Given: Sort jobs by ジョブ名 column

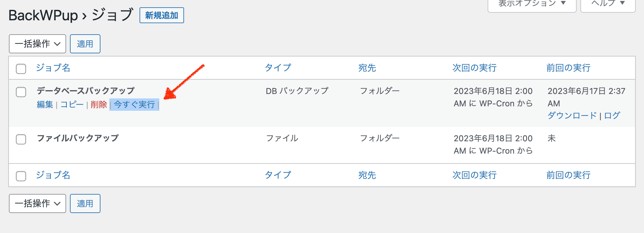Looking at the screenshot, I should coord(53,68).
